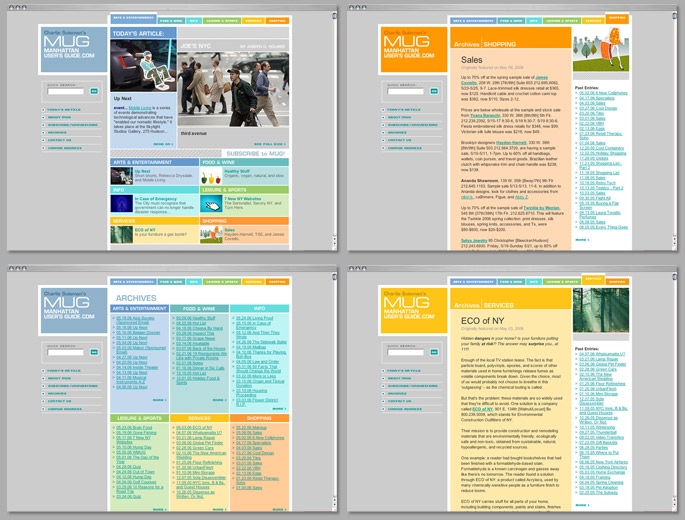Click 'Subscribe to MUG!' banner on homepage
The image size is (685, 520).
coord(256,154)
